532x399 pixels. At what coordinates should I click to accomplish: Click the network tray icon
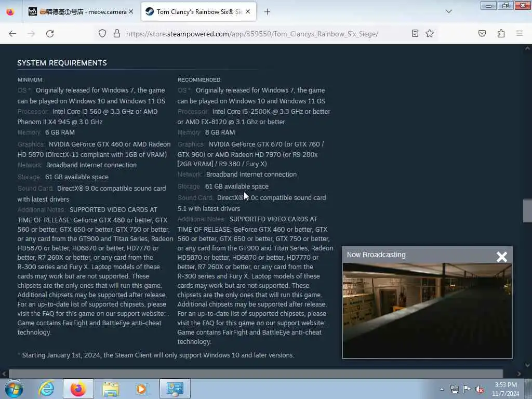[454, 389]
